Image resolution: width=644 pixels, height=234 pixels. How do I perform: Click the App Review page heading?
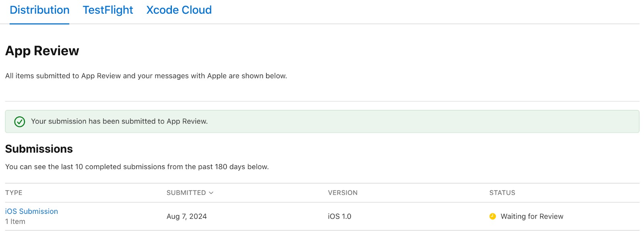coord(42,51)
